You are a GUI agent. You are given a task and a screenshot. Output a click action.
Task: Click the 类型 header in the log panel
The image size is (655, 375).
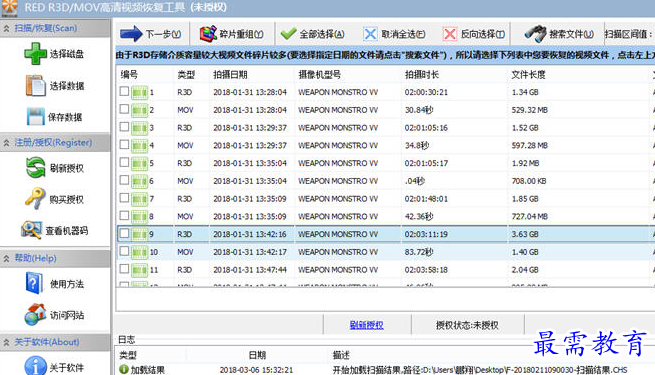point(128,355)
